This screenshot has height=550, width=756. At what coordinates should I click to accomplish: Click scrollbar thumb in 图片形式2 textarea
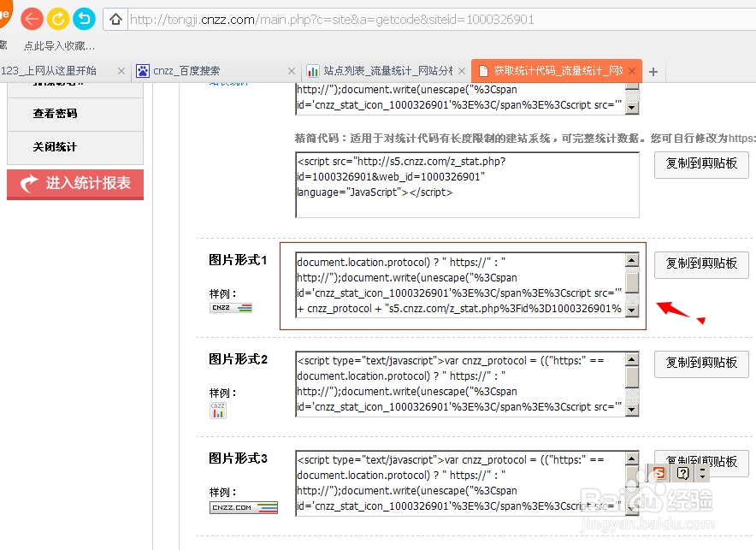coord(632,377)
